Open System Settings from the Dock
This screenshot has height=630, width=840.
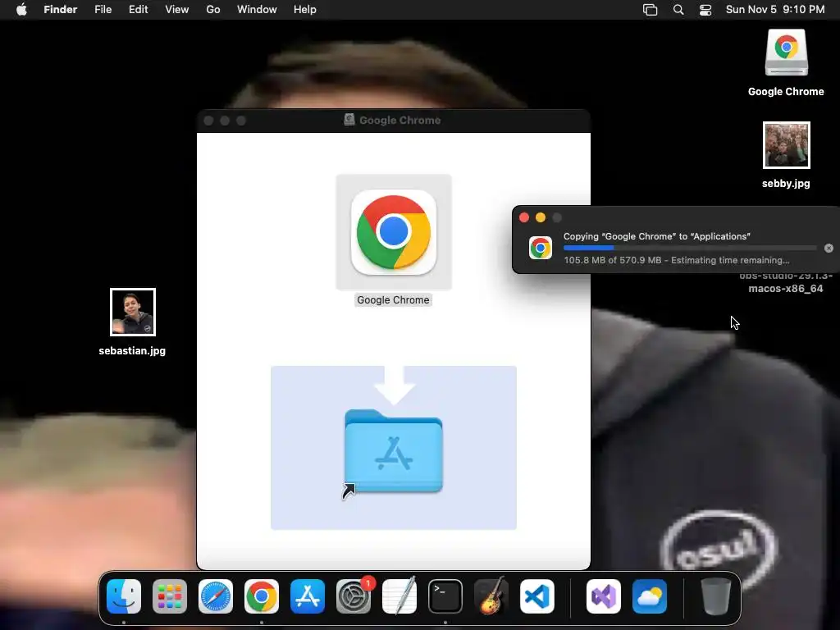354,596
